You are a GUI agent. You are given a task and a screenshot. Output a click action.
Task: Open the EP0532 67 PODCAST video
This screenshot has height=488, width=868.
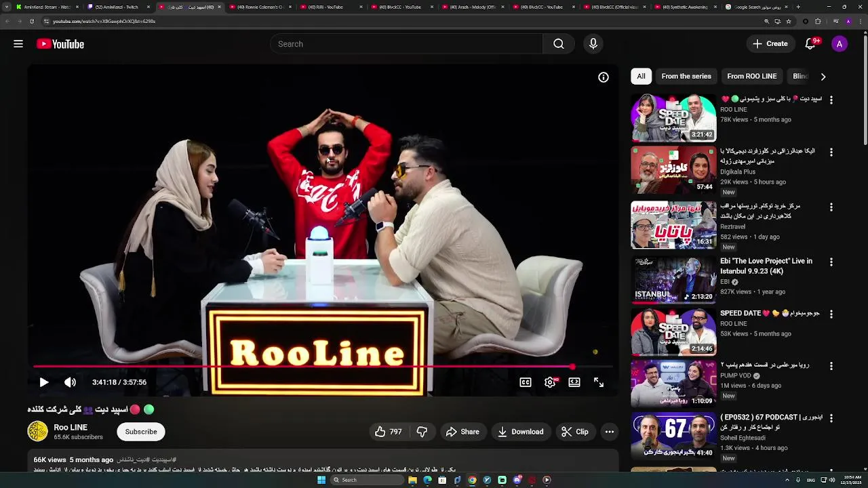click(673, 435)
